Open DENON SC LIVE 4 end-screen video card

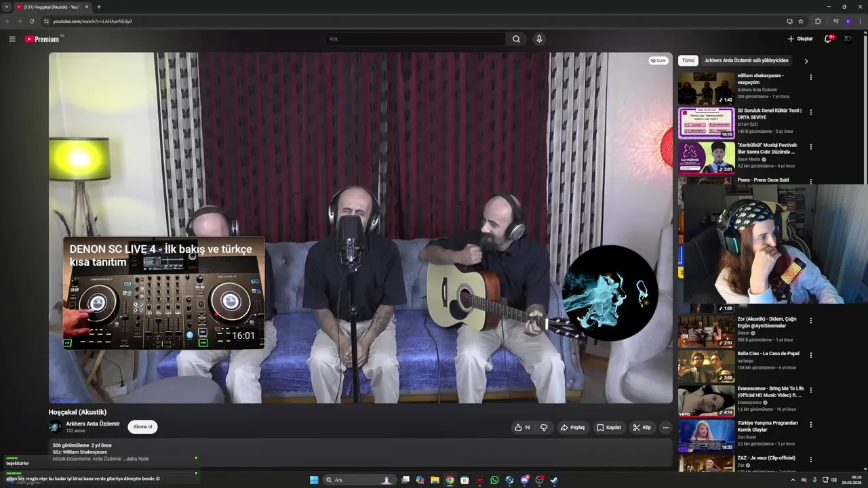click(163, 293)
